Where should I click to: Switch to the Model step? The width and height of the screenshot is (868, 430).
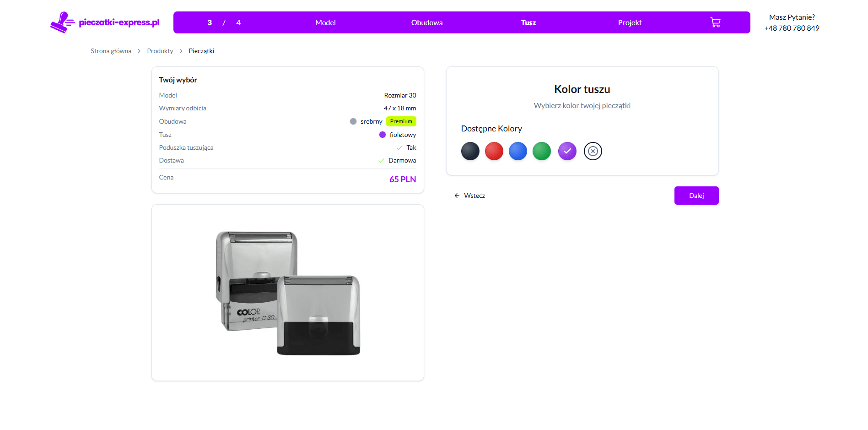click(325, 22)
